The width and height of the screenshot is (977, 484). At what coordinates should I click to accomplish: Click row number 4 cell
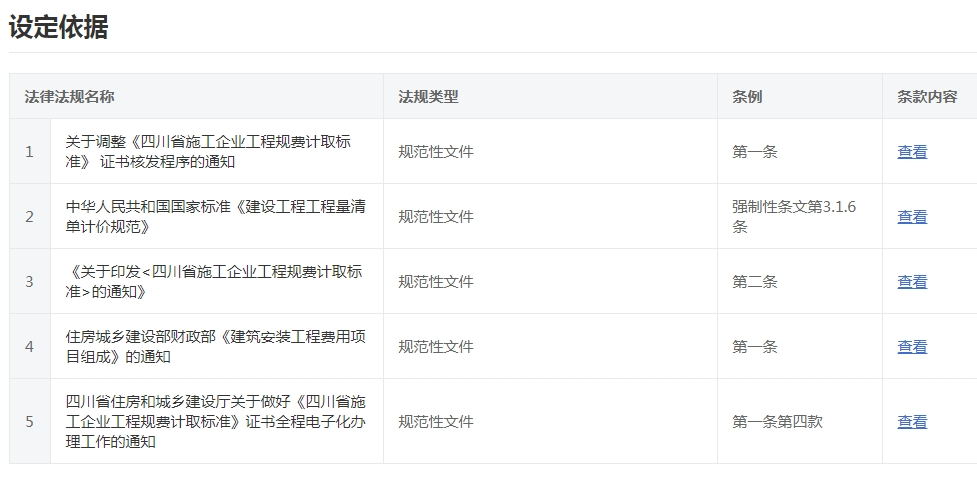tap(30, 347)
